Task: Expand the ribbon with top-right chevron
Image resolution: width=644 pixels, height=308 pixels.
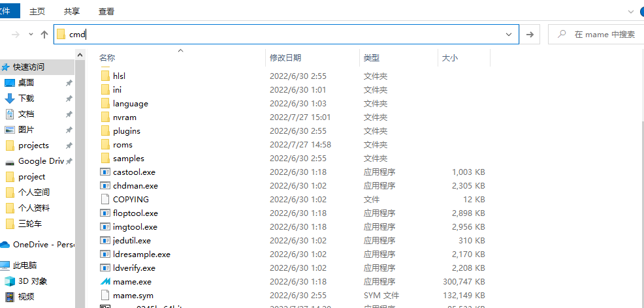Action: click(x=632, y=12)
